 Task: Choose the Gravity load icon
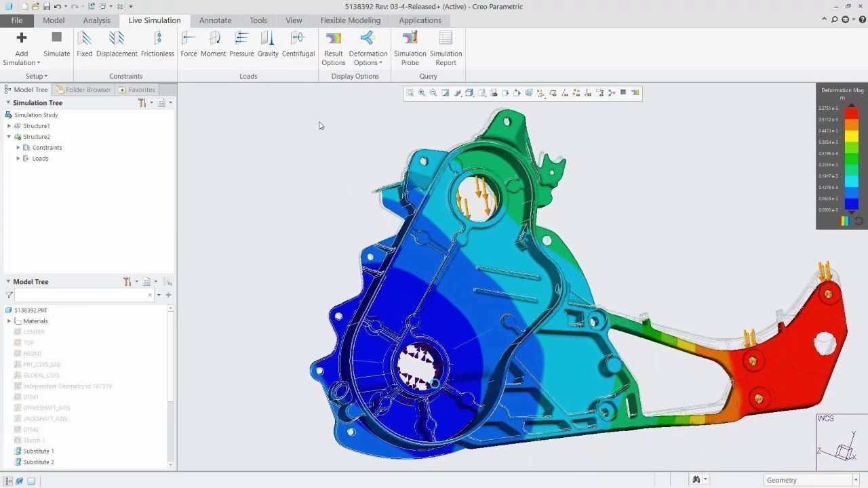(268, 45)
